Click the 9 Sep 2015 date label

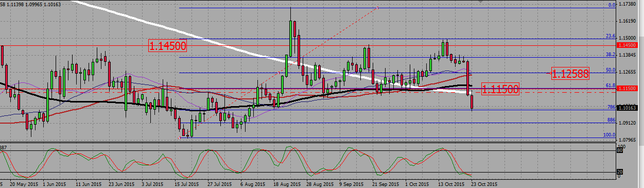[x=351, y=184]
